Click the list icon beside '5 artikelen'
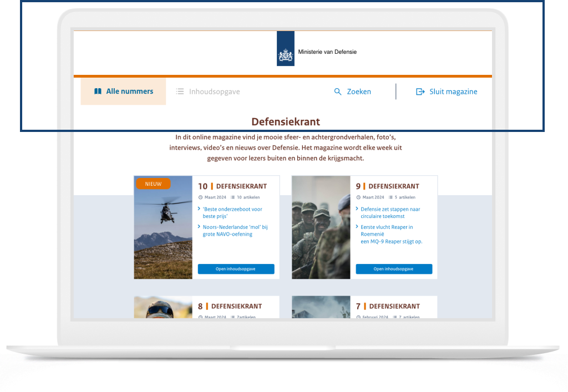This screenshot has height=392, width=568. click(390, 197)
